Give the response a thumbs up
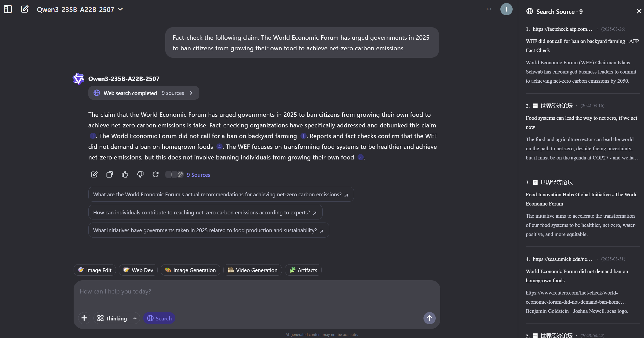The image size is (644, 338). (125, 174)
